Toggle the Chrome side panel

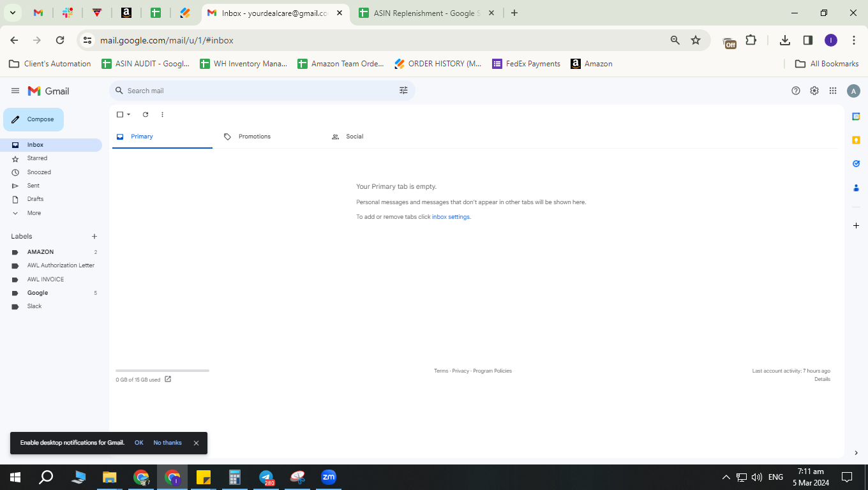pyautogui.click(x=807, y=40)
